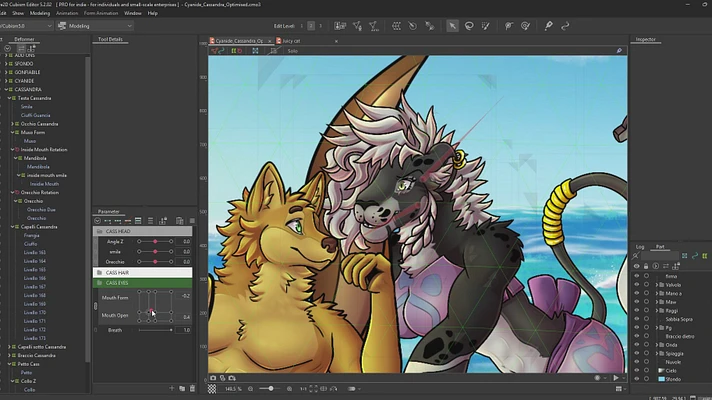Select the CASS HAIR parameter group
The width and height of the screenshot is (712, 400).
(x=143, y=272)
